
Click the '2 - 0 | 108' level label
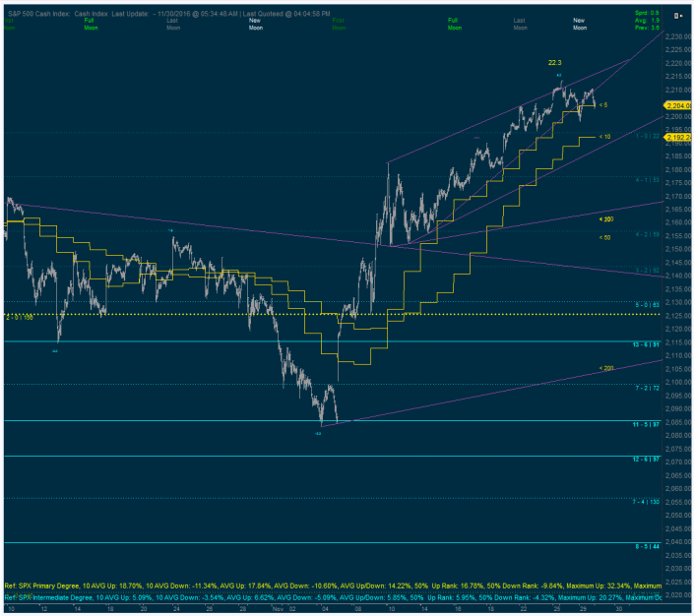click(20, 317)
